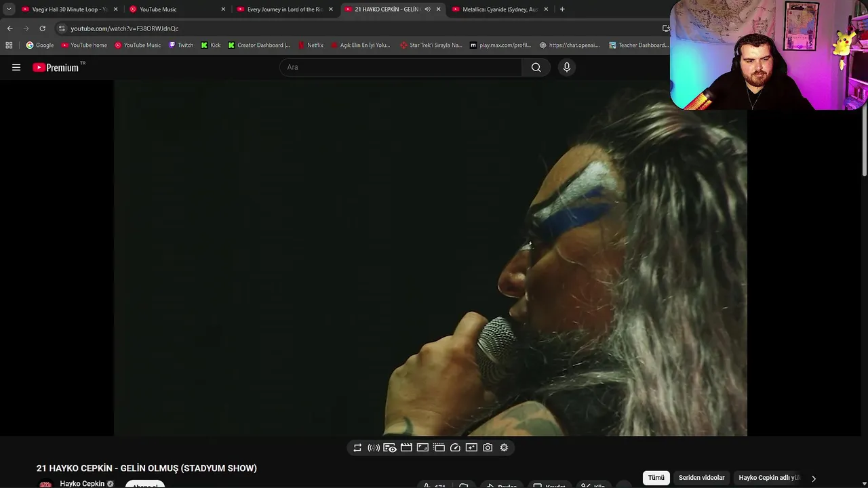
Task: Close the Vaegir Hall tab
Action: (x=115, y=9)
